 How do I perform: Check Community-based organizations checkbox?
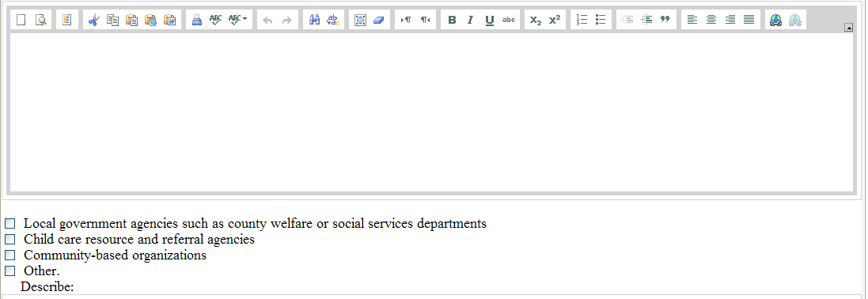10,255
